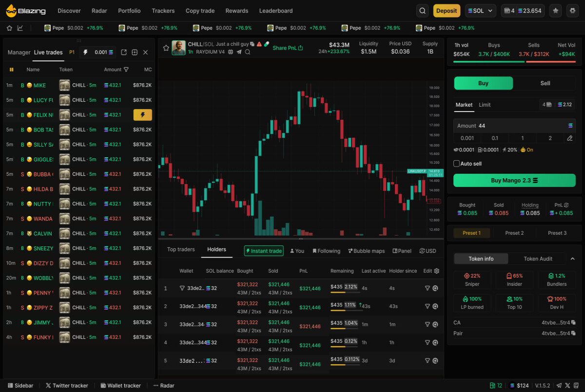Collapse the Token info panel chevron
This screenshot has width=585, height=392.
(x=573, y=259)
